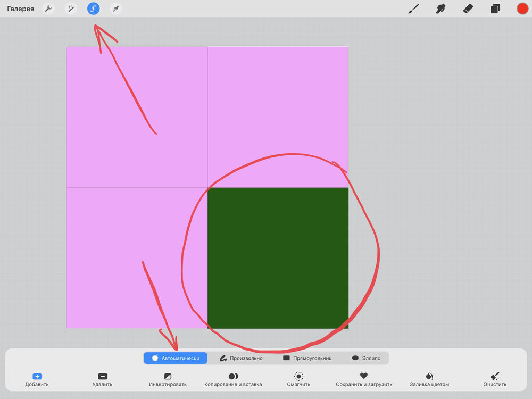Open the Adjustments magic wand menu

[71, 9]
